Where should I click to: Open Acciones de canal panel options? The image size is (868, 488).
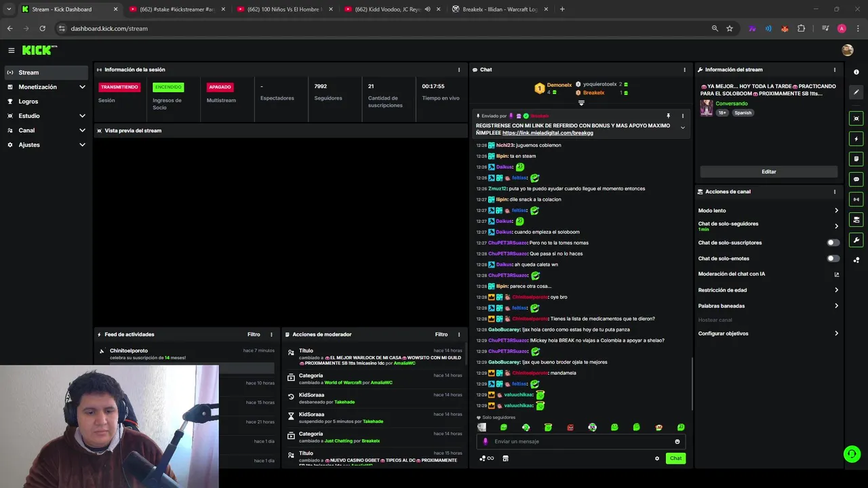pyautogui.click(x=835, y=192)
